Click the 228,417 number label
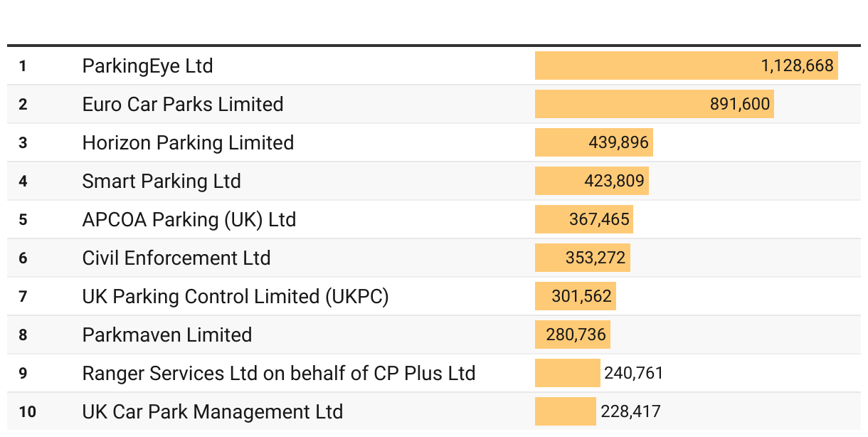 click(x=630, y=412)
